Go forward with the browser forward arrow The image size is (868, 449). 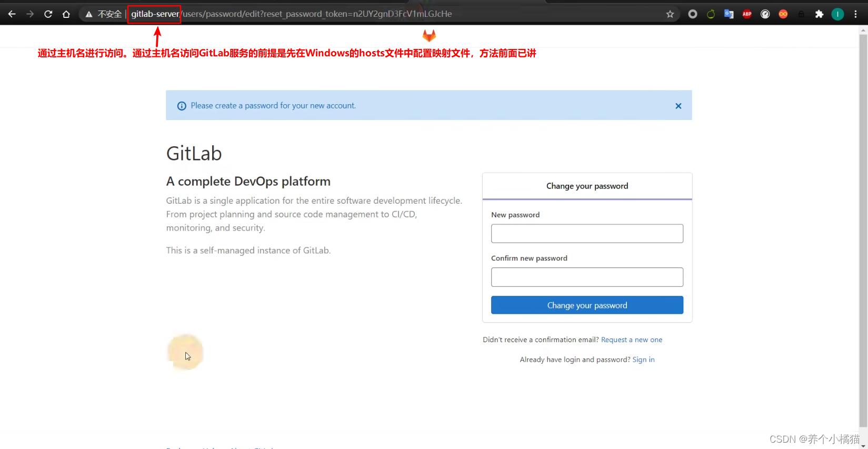[30, 14]
